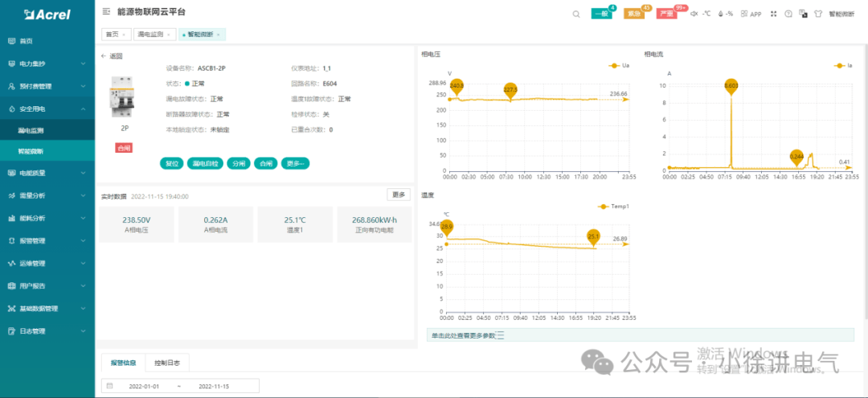Expand the 电力集抄 menu chevron
The width and height of the screenshot is (868, 398).
(83, 64)
